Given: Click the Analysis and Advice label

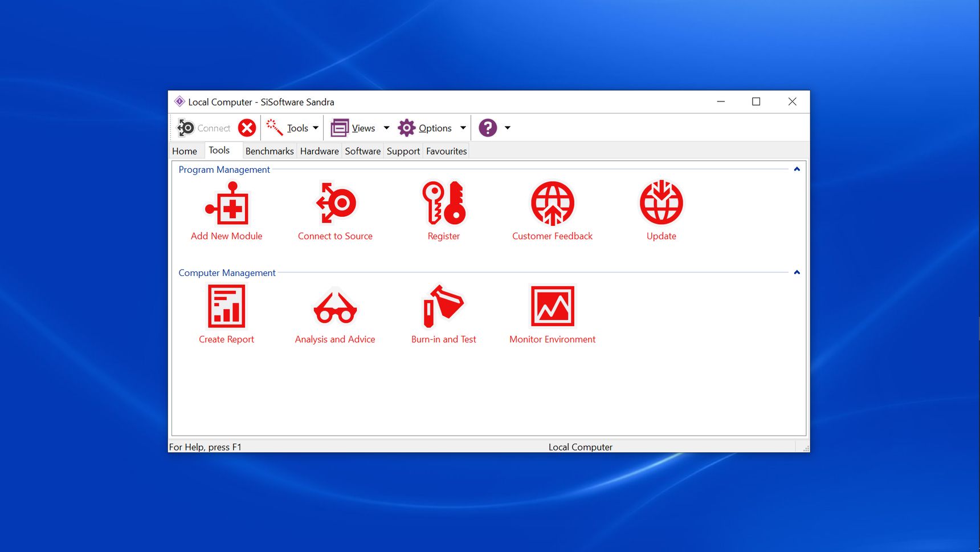Looking at the screenshot, I should 336,339.
